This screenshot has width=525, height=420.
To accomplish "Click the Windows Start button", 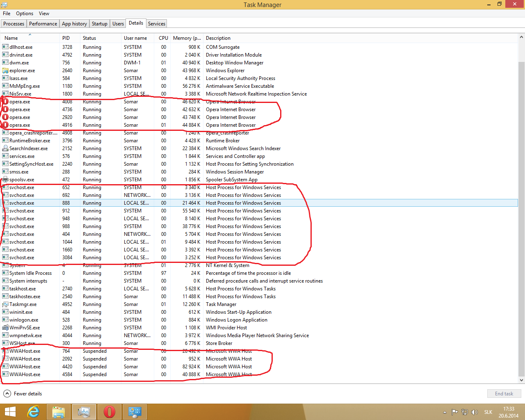I will coord(10,412).
